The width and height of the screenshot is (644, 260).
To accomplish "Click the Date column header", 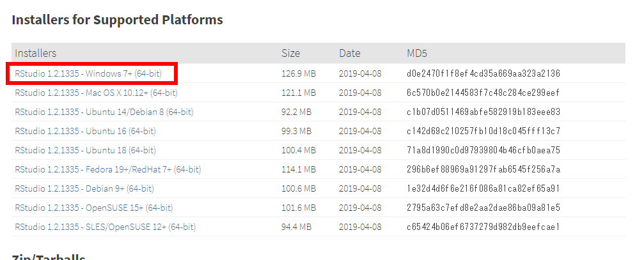I will click(350, 53).
